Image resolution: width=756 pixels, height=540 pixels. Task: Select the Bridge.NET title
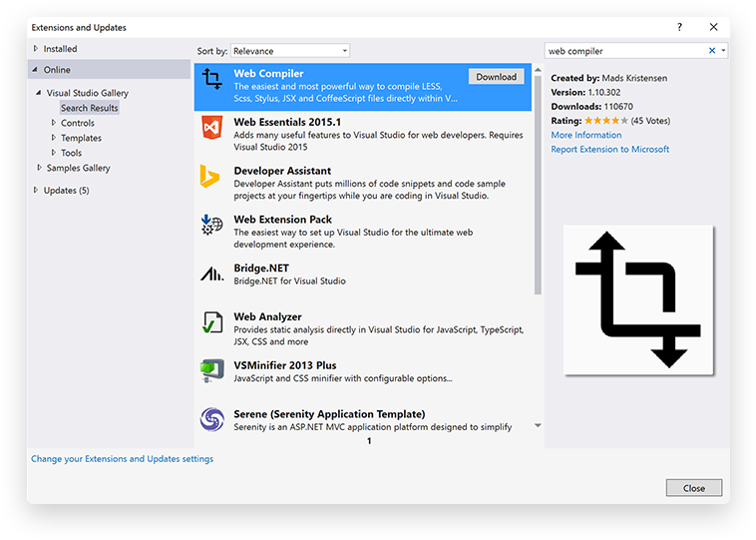tap(261, 269)
